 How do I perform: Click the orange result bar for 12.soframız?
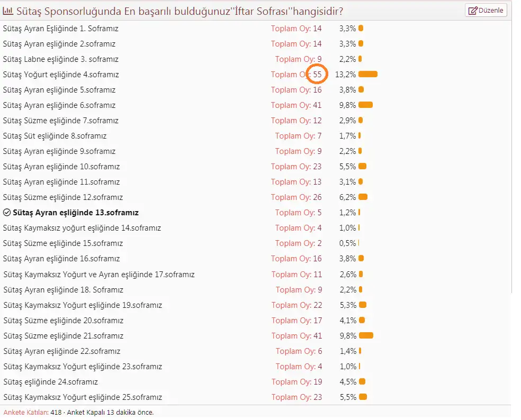363,197
